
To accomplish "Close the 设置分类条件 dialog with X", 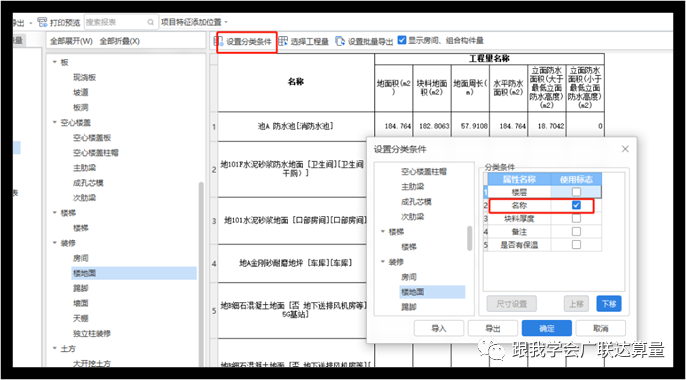I will (625, 149).
